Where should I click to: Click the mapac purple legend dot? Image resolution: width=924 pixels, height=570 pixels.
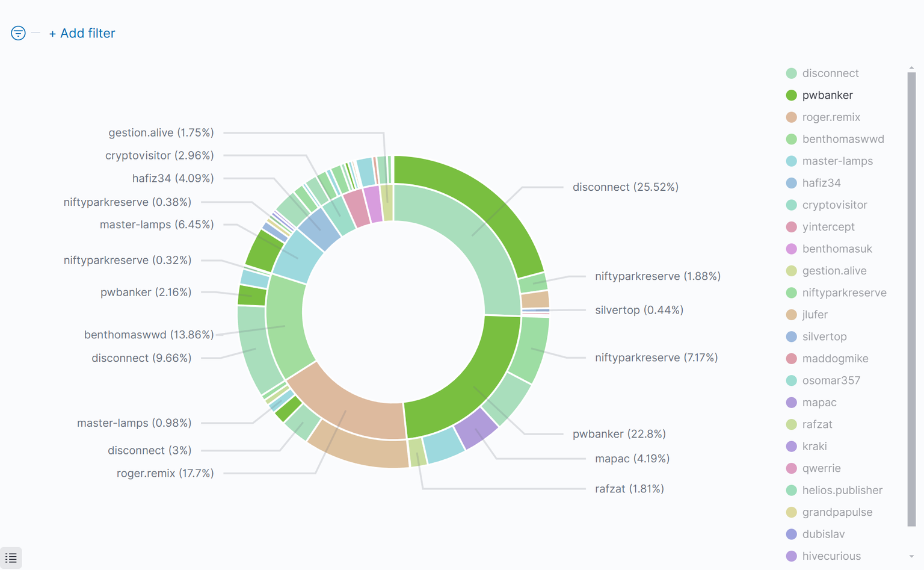pyautogui.click(x=792, y=403)
